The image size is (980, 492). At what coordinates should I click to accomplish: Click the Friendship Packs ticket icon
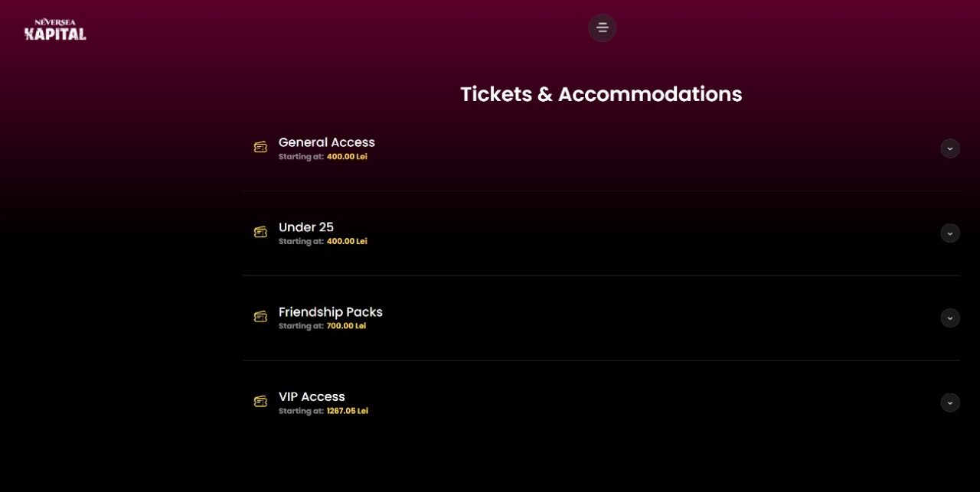tap(260, 316)
